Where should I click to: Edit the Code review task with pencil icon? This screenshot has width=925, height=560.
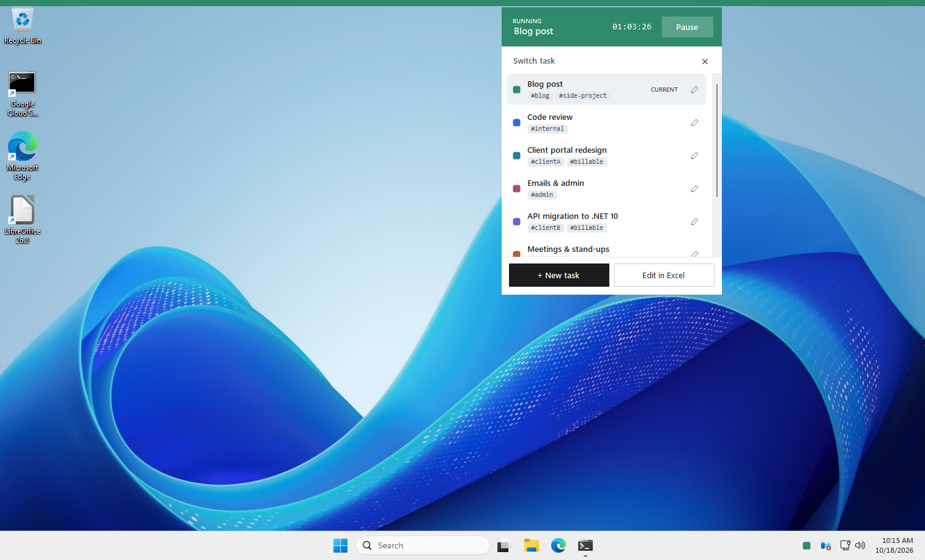point(694,123)
